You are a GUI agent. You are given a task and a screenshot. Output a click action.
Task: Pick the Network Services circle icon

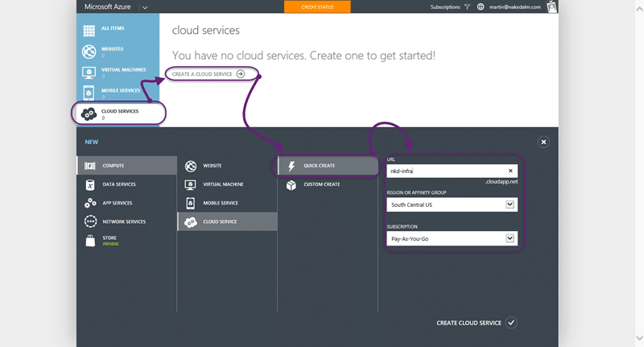pyautogui.click(x=90, y=221)
